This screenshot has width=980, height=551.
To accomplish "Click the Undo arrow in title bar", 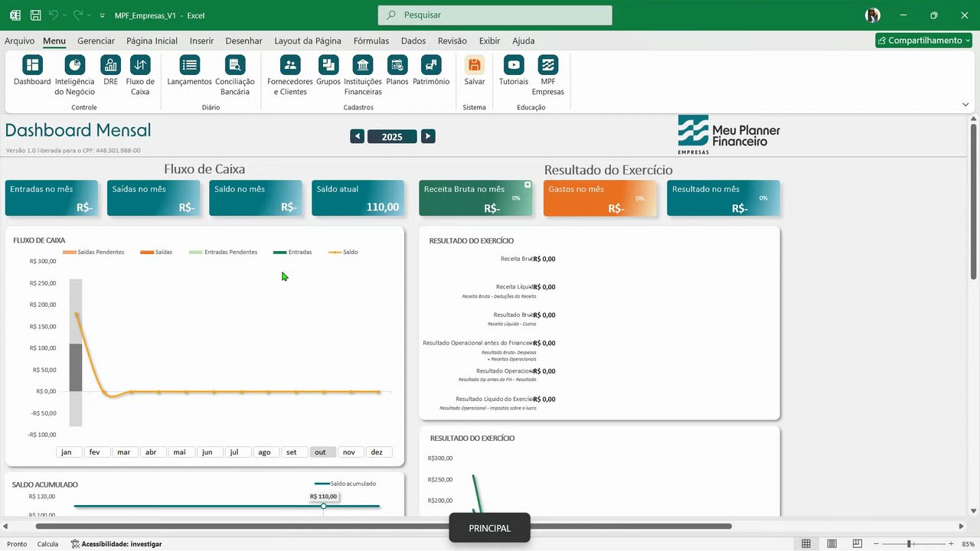I will 54,15.
